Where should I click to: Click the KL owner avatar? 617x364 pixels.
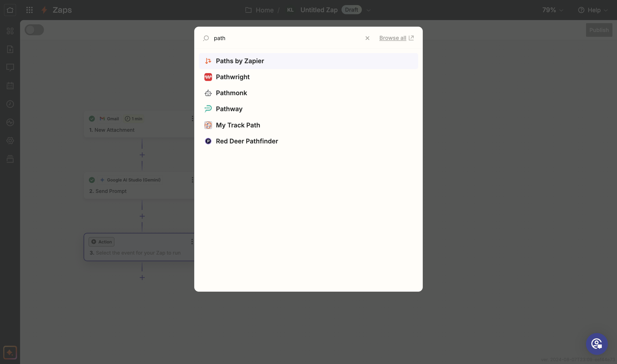pyautogui.click(x=290, y=10)
